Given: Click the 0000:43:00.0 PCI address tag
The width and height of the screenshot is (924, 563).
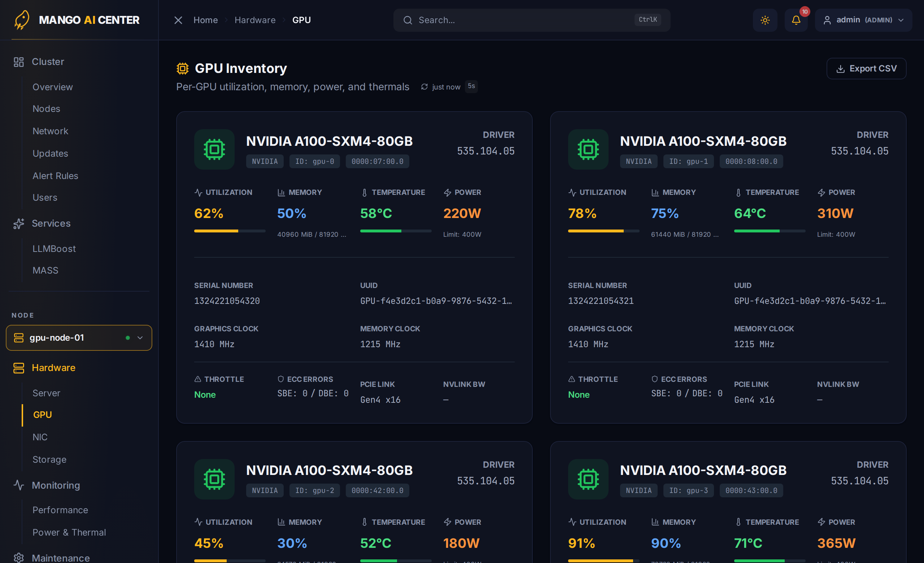Looking at the screenshot, I should pos(751,491).
